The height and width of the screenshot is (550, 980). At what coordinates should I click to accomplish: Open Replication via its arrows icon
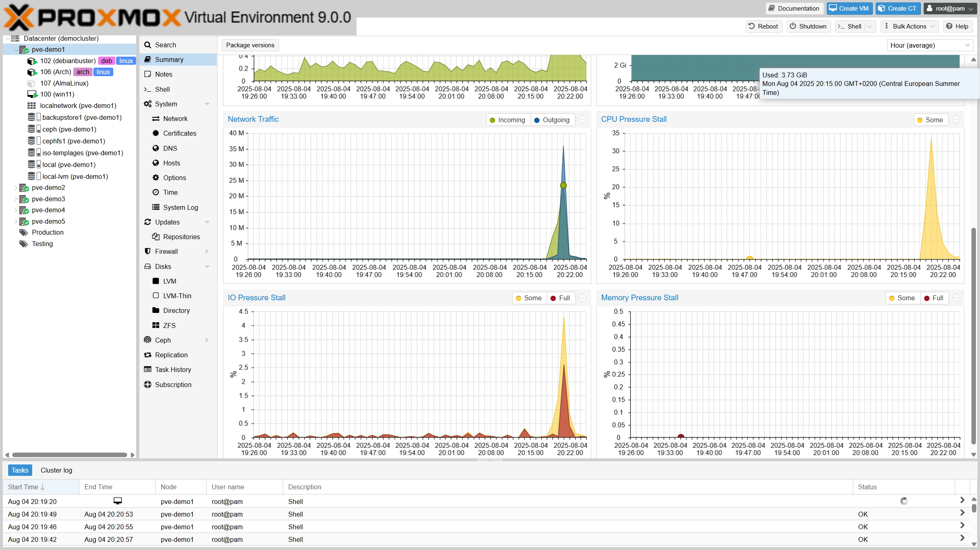coord(148,355)
